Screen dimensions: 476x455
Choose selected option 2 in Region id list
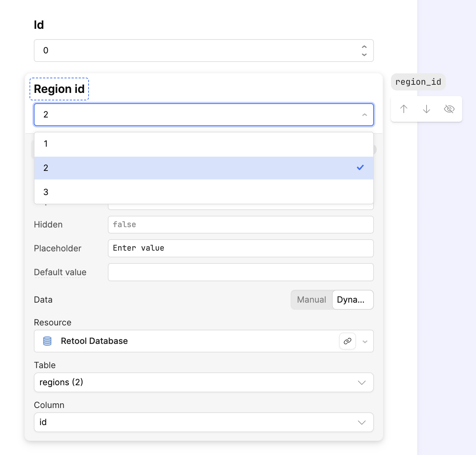(204, 168)
